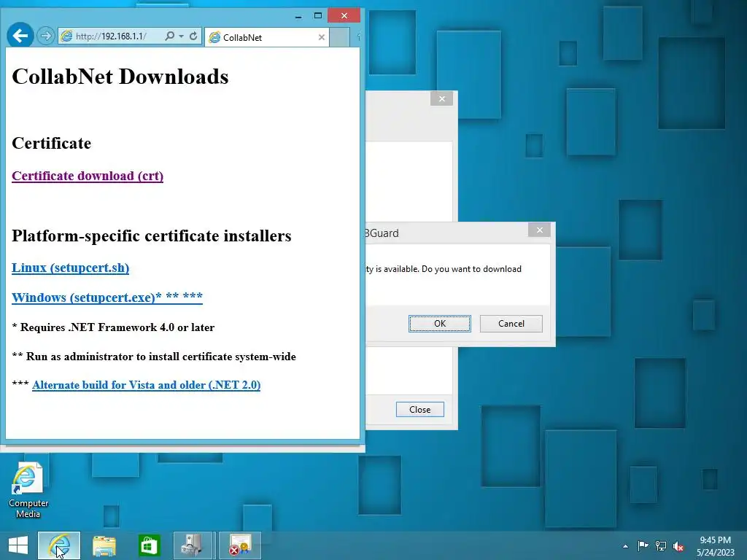Maximize the Internet Explorer window
Screen dimensions: 747x560
[x=318, y=16]
